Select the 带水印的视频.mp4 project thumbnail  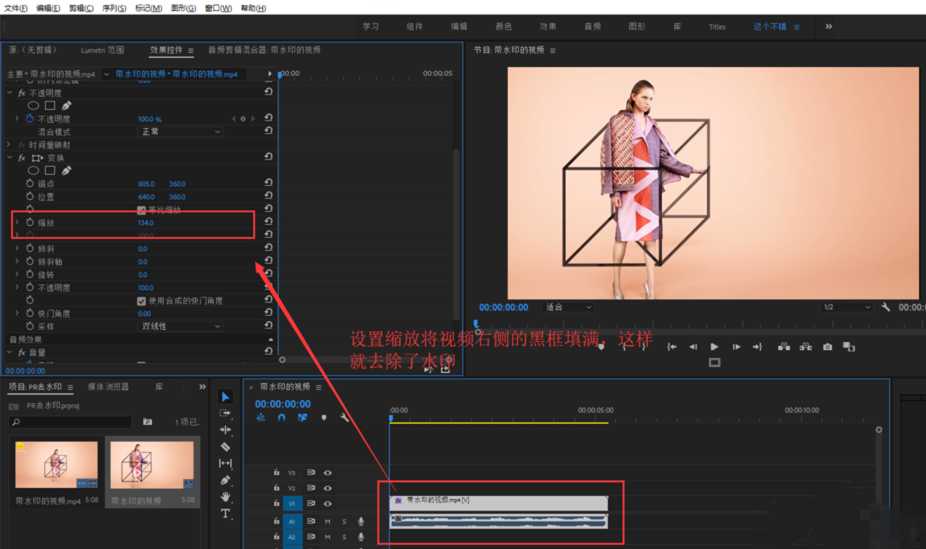(56, 465)
